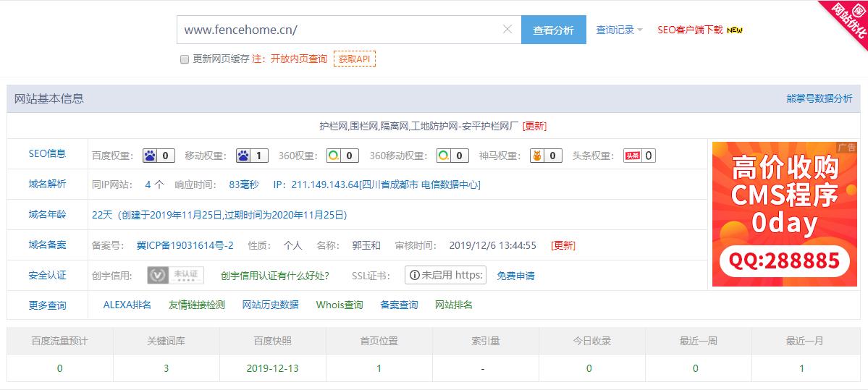Click the 83毫秒 response time value
The width and height of the screenshot is (868, 390).
(x=243, y=185)
